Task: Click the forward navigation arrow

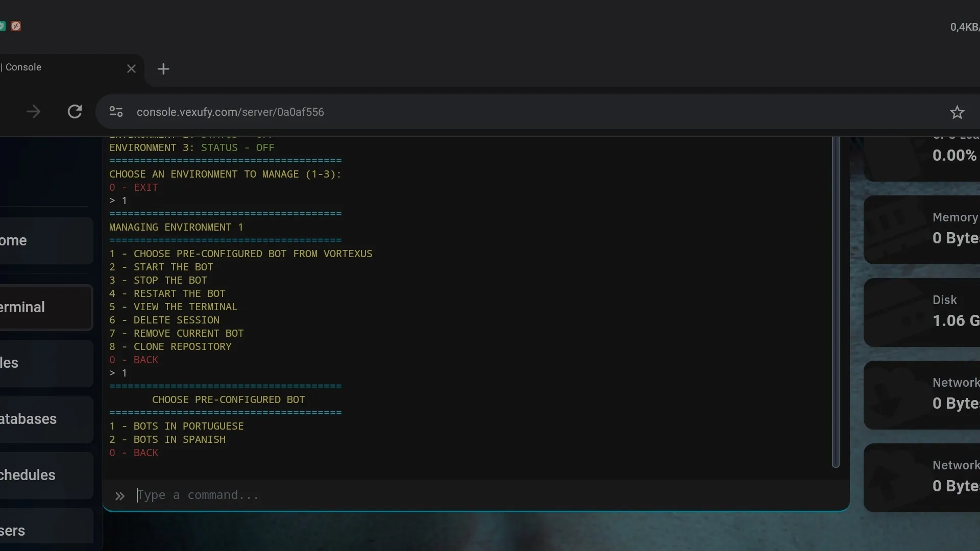Action: coord(33,112)
